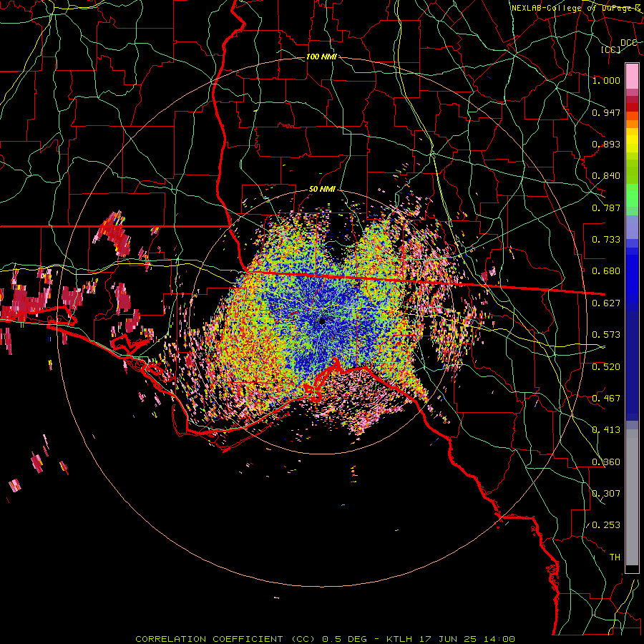Click the KTLH station identifier in caption
644x644 pixels.
click(x=399, y=639)
